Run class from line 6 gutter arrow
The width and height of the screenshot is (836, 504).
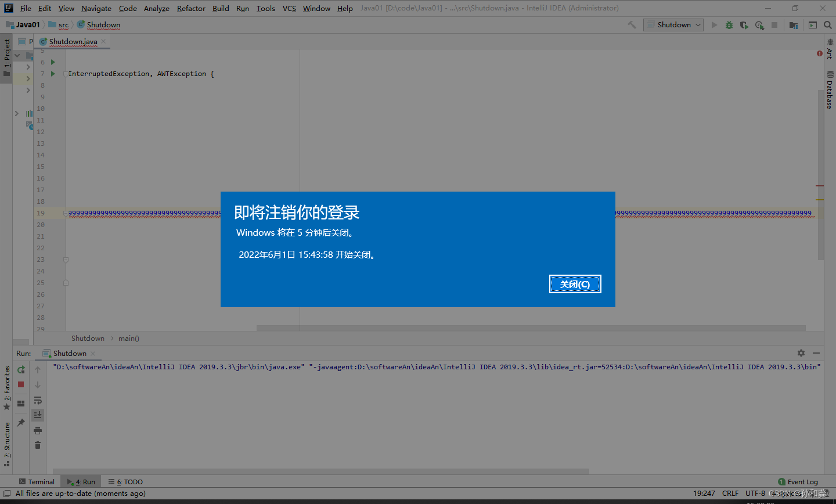[x=53, y=62]
